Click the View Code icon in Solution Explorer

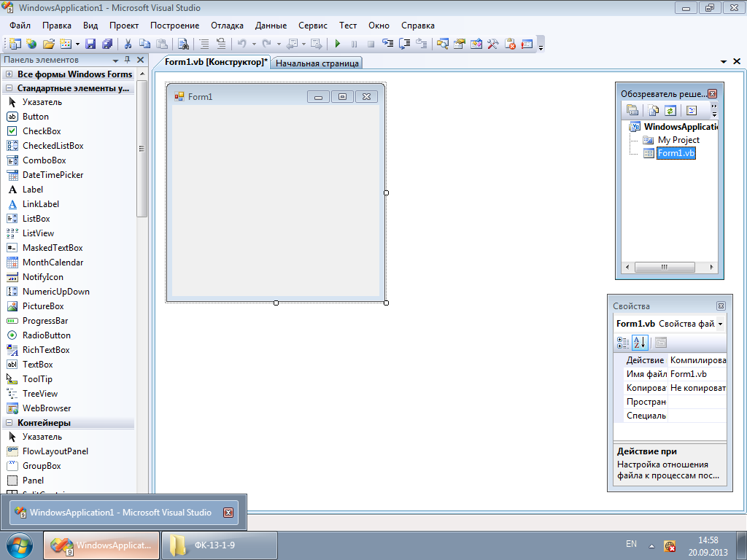point(692,111)
